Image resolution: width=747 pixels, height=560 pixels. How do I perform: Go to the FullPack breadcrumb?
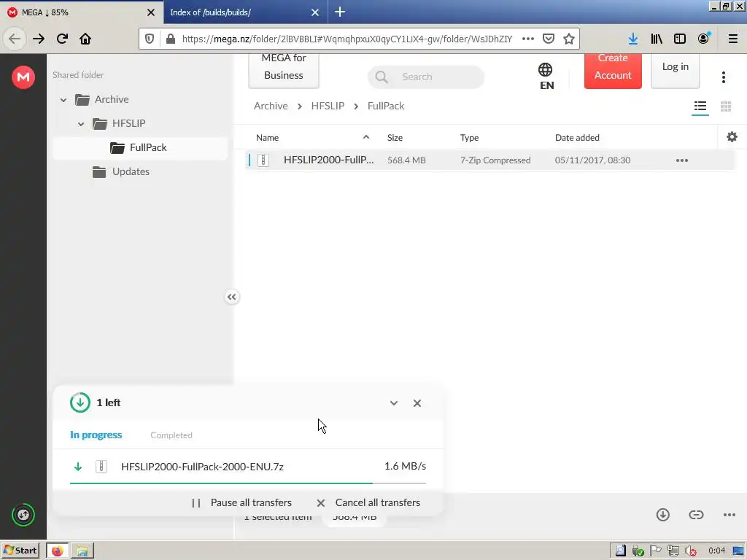click(386, 106)
